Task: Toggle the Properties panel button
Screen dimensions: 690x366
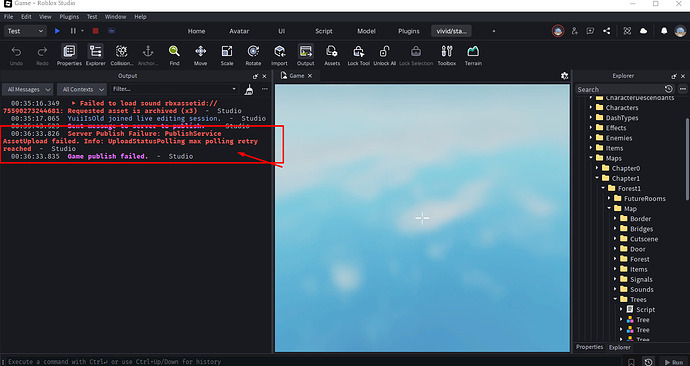Action: pyautogui.click(x=69, y=55)
